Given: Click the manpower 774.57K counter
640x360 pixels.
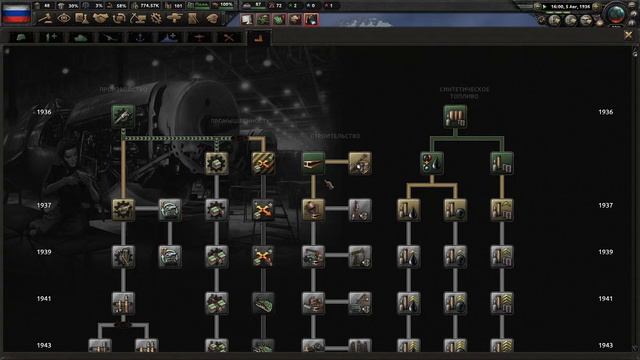Looking at the screenshot, I should (146, 6).
